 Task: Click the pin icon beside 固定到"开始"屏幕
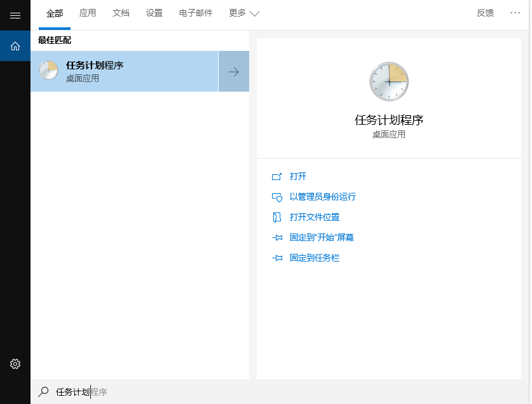point(277,238)
